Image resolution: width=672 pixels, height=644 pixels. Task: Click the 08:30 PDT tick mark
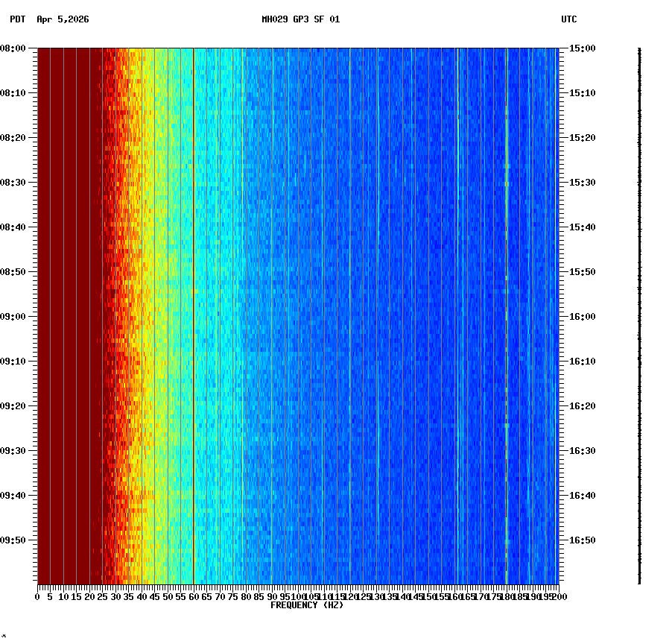click(x=34, y=183)
